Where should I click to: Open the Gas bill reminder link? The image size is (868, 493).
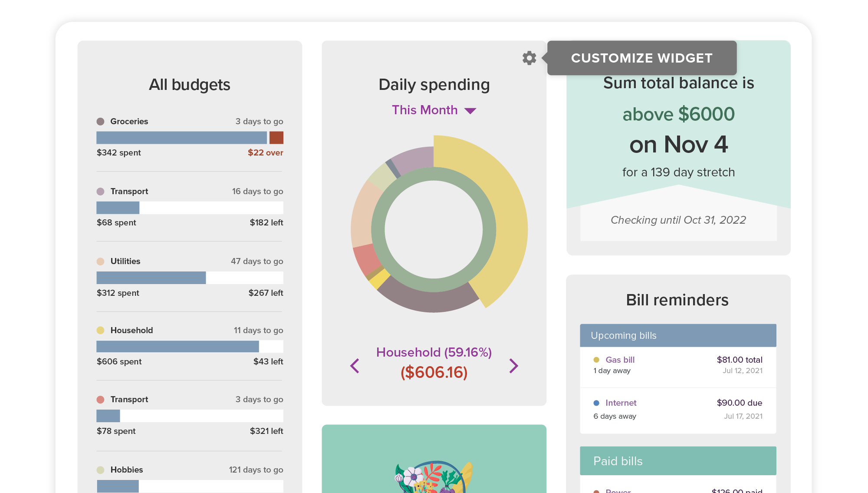[x=620, y=360]
